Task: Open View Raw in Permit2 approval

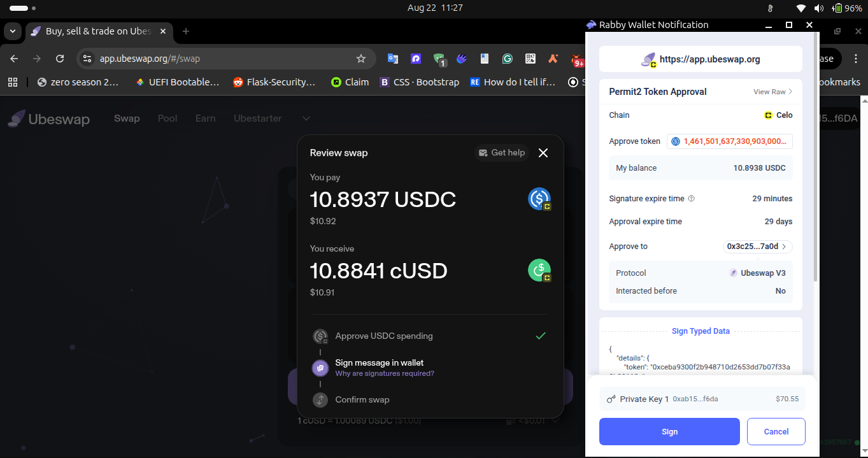Action: click(x=772, y=92)
